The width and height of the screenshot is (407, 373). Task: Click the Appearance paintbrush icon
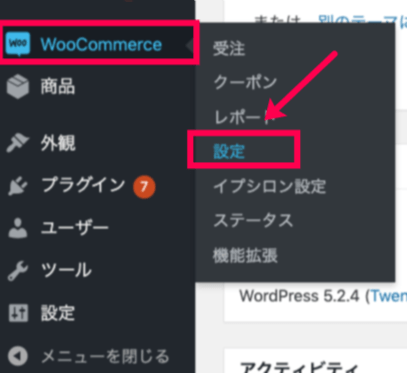(18, 142)
